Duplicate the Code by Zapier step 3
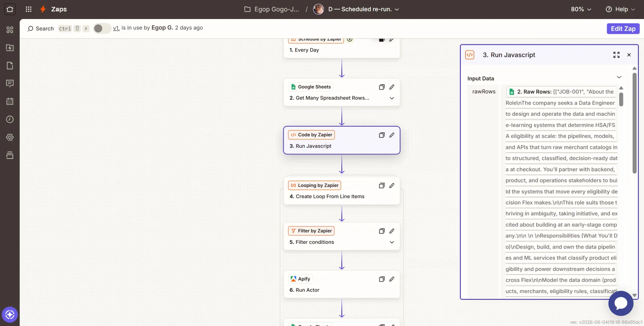This screenshot has height=326, width=644. [x=382, y=135]
